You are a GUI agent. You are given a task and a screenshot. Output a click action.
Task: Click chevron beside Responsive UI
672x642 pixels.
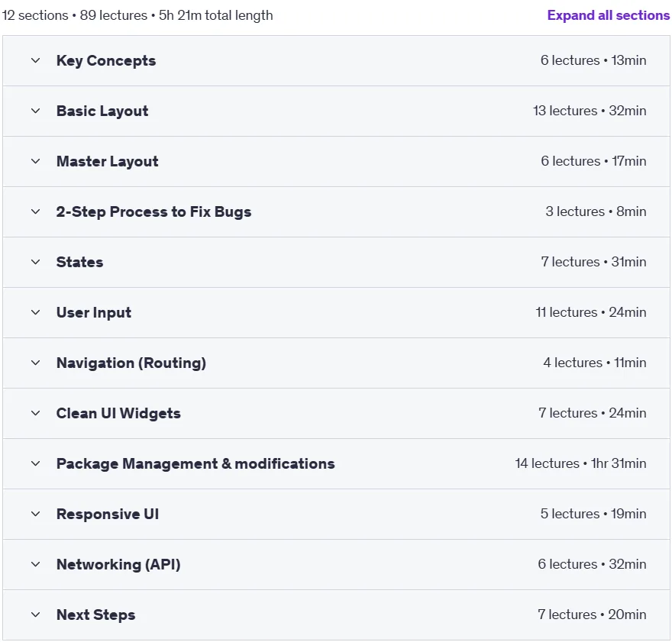click(x=36, y=514)
